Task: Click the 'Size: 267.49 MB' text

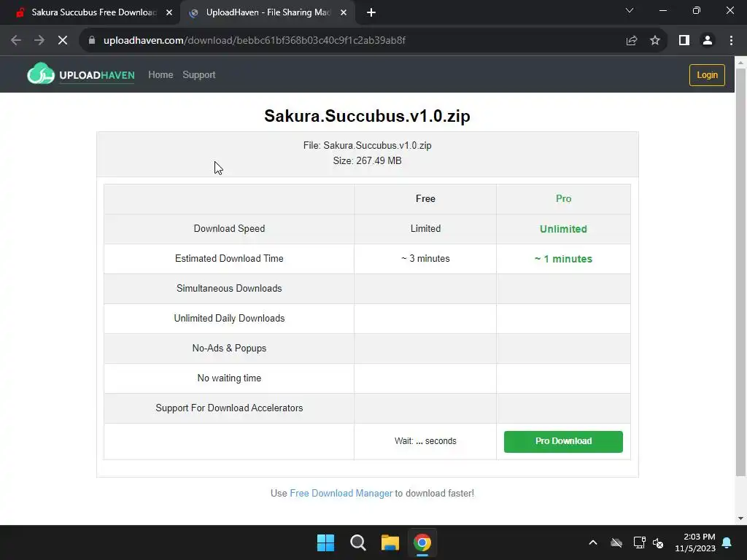Action: point(368,161)
